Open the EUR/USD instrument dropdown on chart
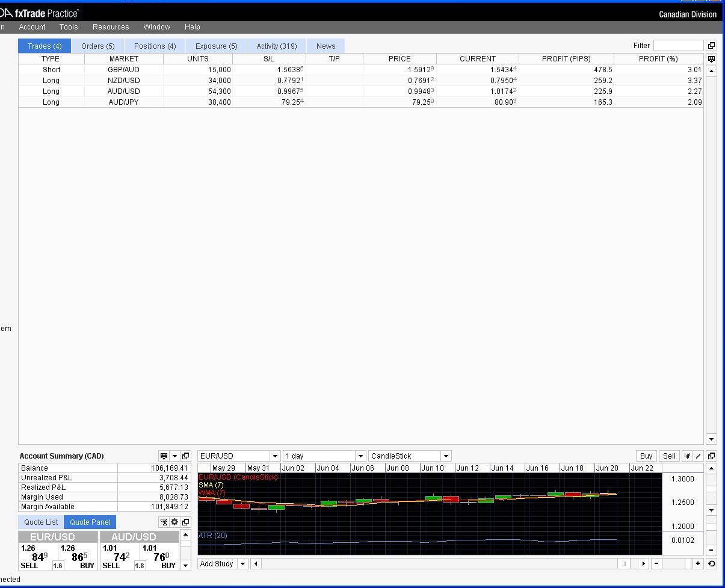Image resolution: width=725 pixels, height=588 pixels. (275, 456)
